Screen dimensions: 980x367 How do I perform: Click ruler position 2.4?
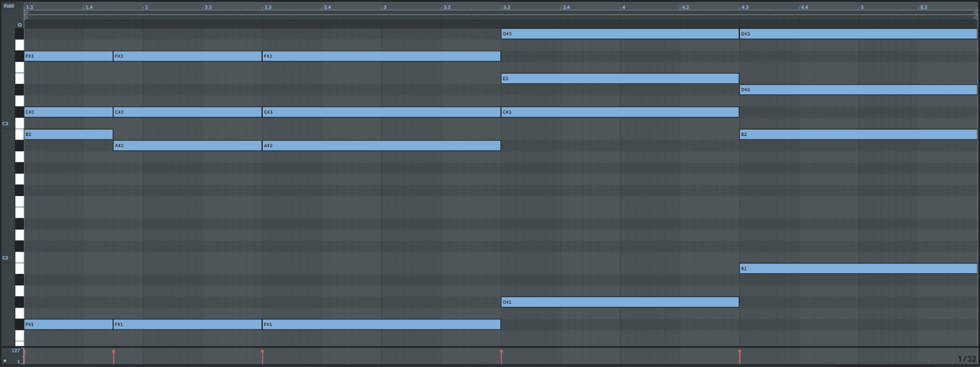[327, 7]
